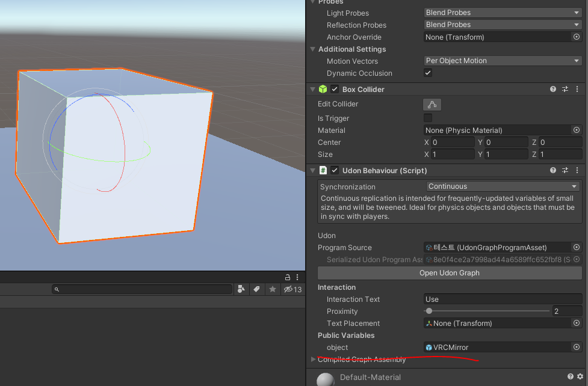
Task: Open the Motion Vectors dropdown
Action: click(503, 61)
